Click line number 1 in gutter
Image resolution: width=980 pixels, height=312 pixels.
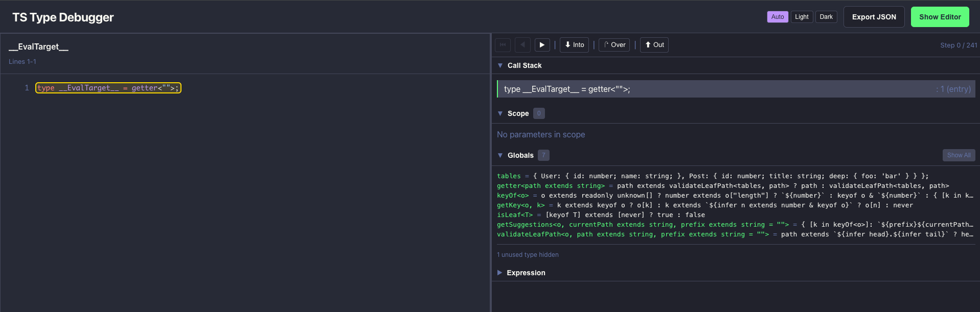tap(27, 88)
